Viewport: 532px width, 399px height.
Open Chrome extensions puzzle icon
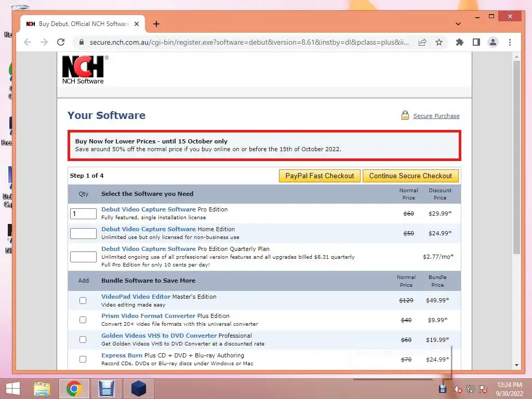[459, 42]
